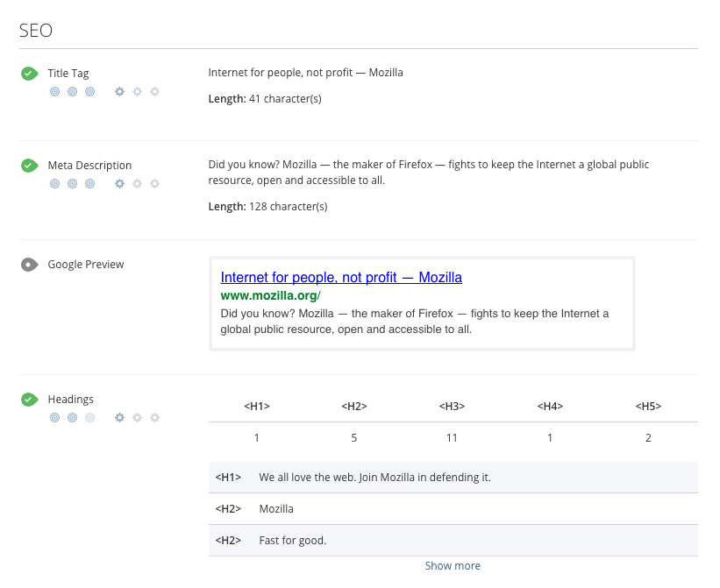Open the blue Google preview title link

pyautogui.click(x=341, y=278)
